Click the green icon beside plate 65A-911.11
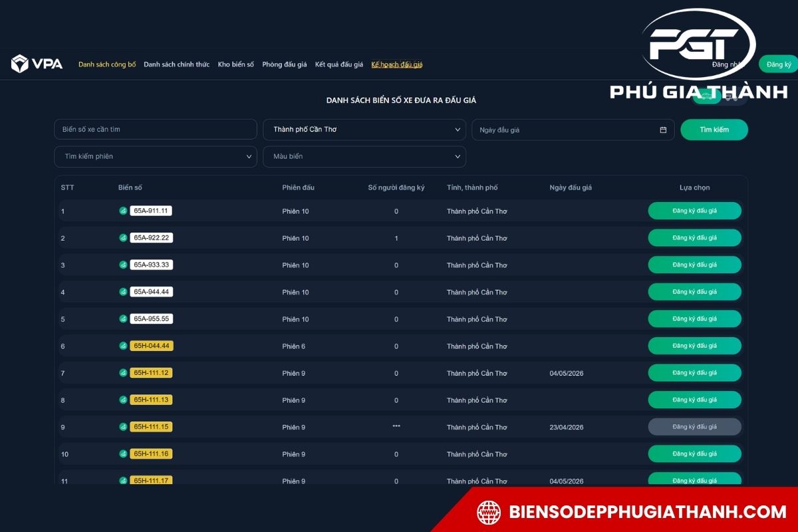 tap(123, 211)
